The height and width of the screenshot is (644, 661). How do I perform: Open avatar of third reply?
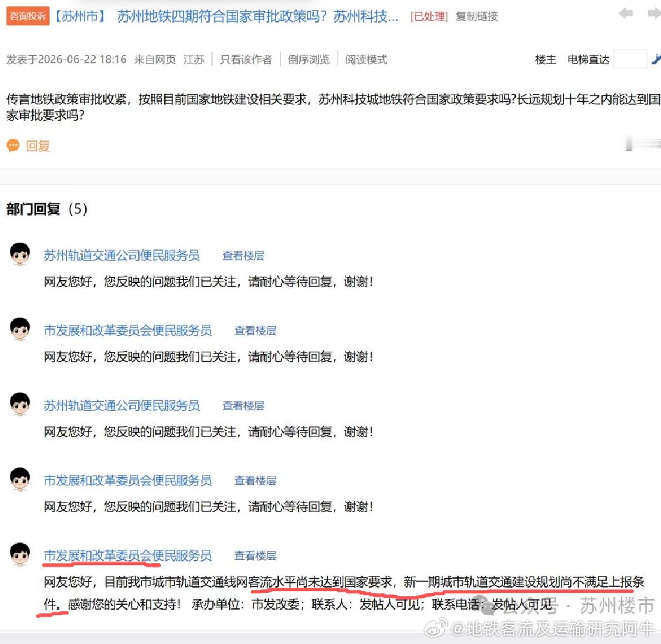(20, 404)
